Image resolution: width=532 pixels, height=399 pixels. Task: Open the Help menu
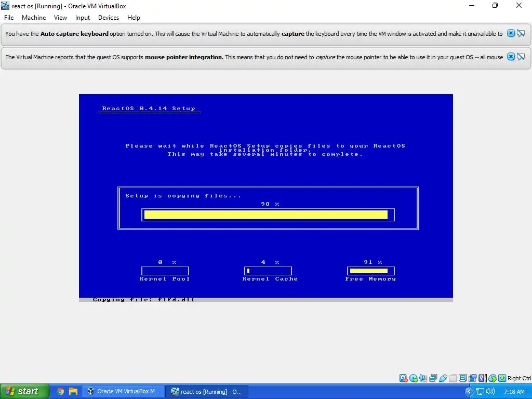[134, 18]
